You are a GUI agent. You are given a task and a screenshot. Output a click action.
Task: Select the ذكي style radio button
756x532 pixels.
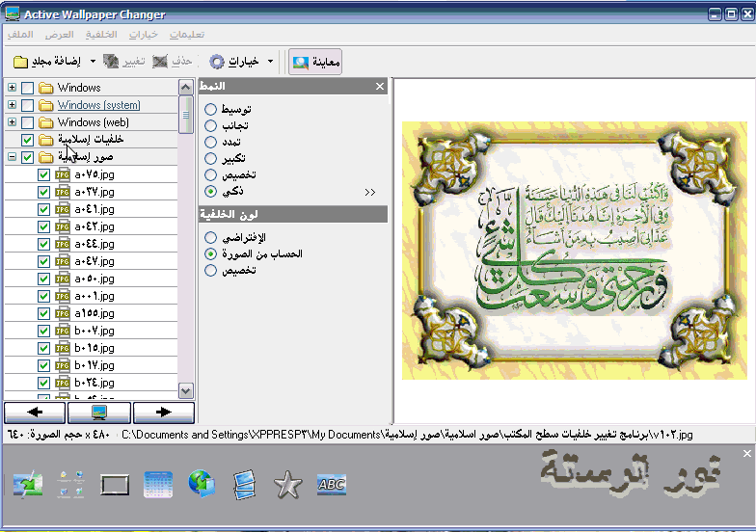(210, 191)
